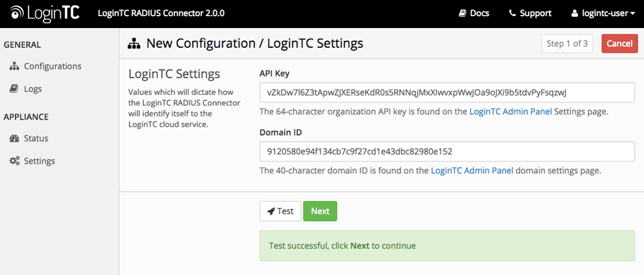Click the API Key label
The height and width of the screenshot is (275, 644).
[x=275, y=74]
